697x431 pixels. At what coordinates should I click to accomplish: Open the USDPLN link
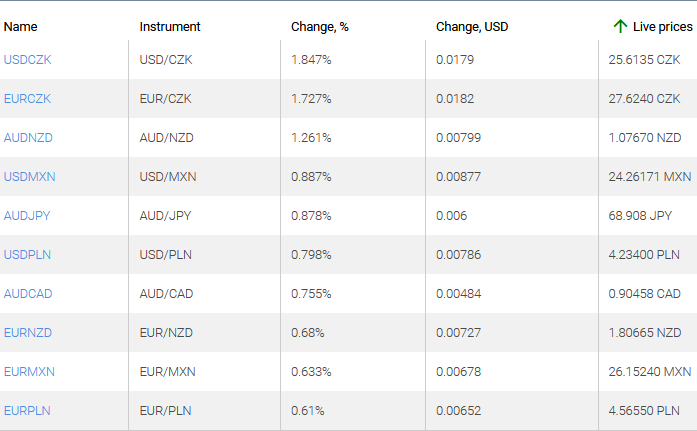[x=28, y=255]
